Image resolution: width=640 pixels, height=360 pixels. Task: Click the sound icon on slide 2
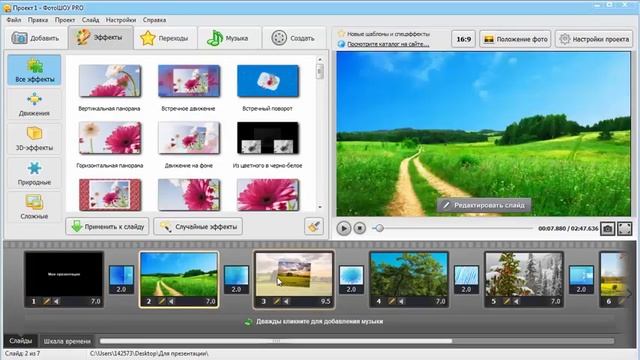pos(172,301)
